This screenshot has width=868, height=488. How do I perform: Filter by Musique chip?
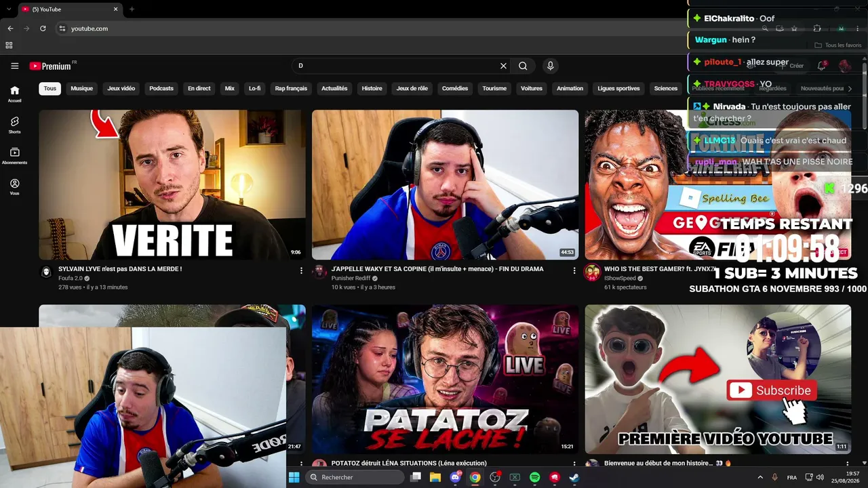pyautogui.click(x=81, y=88)
